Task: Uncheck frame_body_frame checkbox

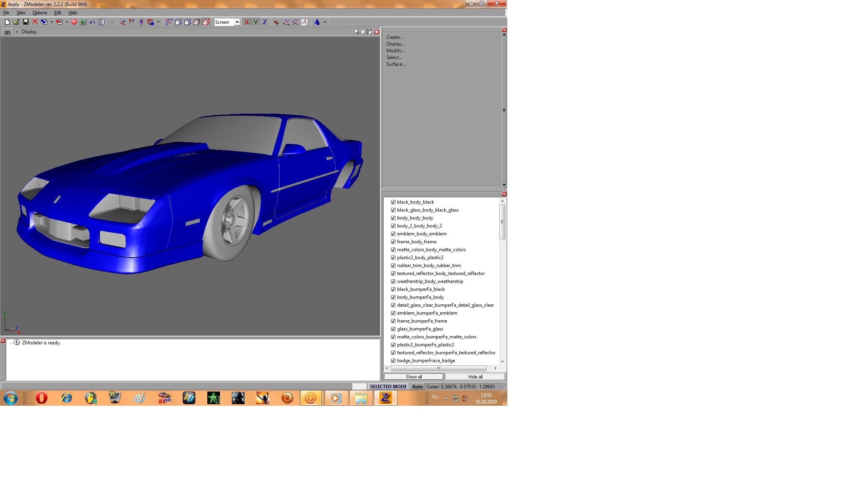Action: [x=393, y=242]
